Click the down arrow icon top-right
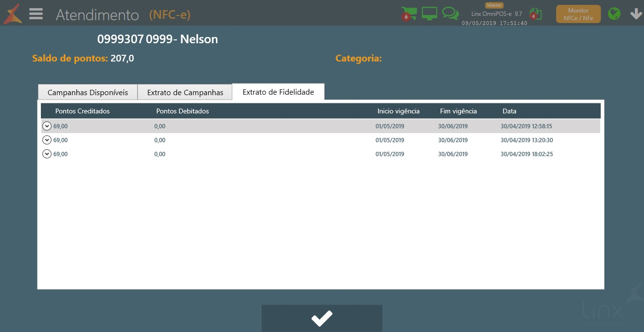The width and height of the screenshot is (644, 332). 636,14
